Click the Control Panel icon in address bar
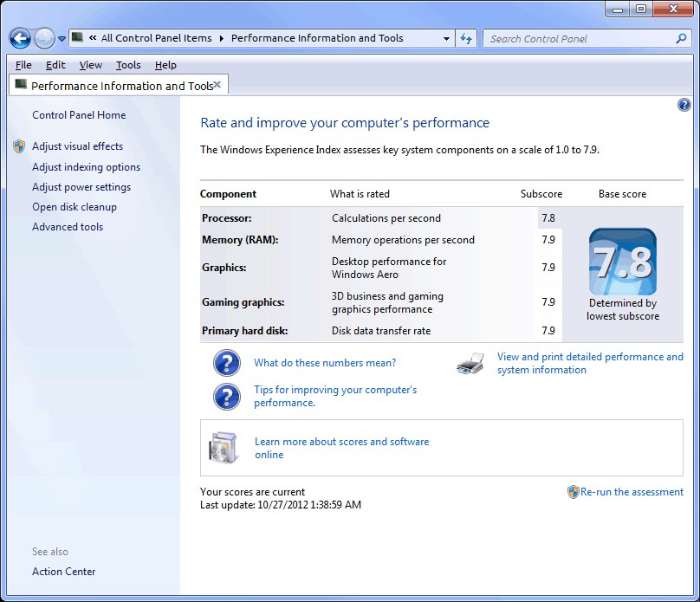This screenshot has height=602, width=700. (77, 37)
